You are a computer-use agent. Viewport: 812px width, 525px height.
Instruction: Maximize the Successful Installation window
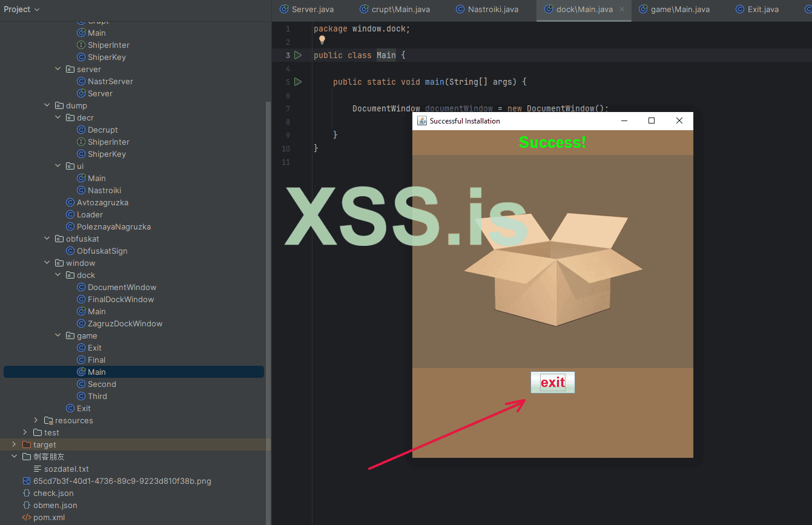[x=652, y=121]
